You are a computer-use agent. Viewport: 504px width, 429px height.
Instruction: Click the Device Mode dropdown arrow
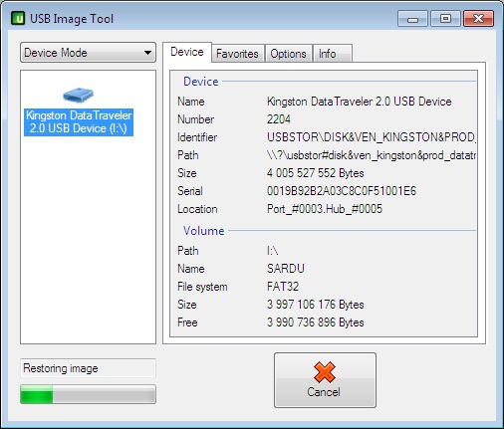147,53
